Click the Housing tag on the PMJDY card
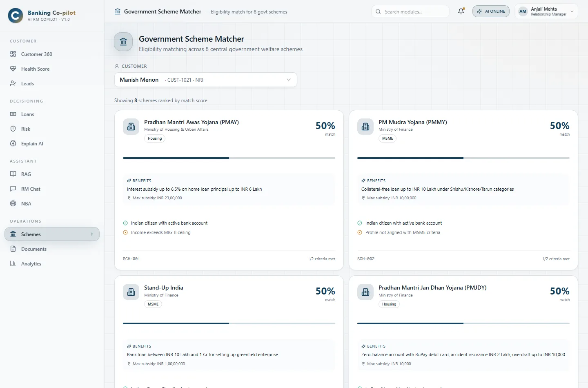588x388 pixels. [x=389, y=304]
